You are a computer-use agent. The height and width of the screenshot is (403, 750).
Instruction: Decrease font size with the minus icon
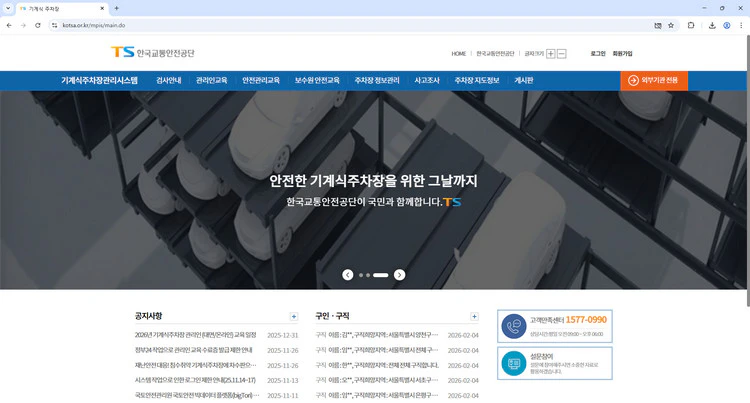pos(562,53)
